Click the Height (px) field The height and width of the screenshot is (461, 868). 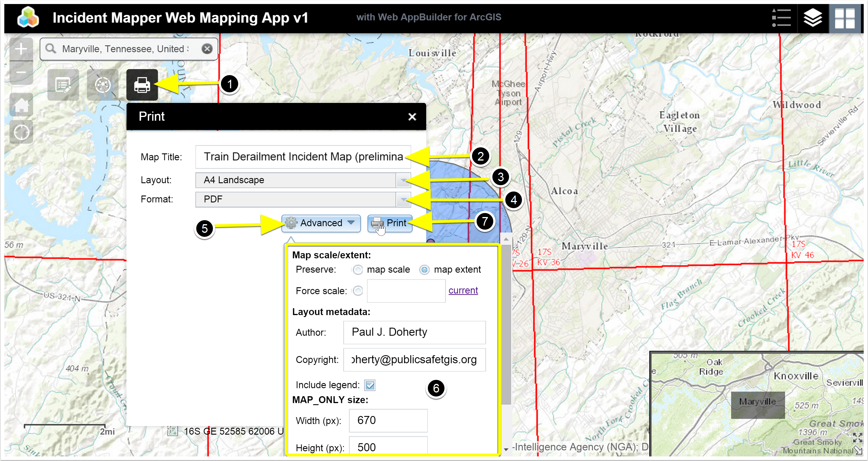coord(388,446)
